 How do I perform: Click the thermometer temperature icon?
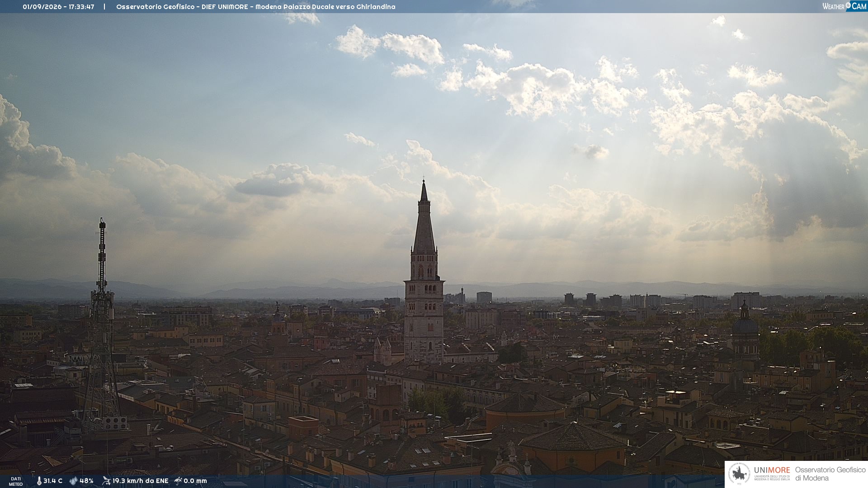[39, 481]
